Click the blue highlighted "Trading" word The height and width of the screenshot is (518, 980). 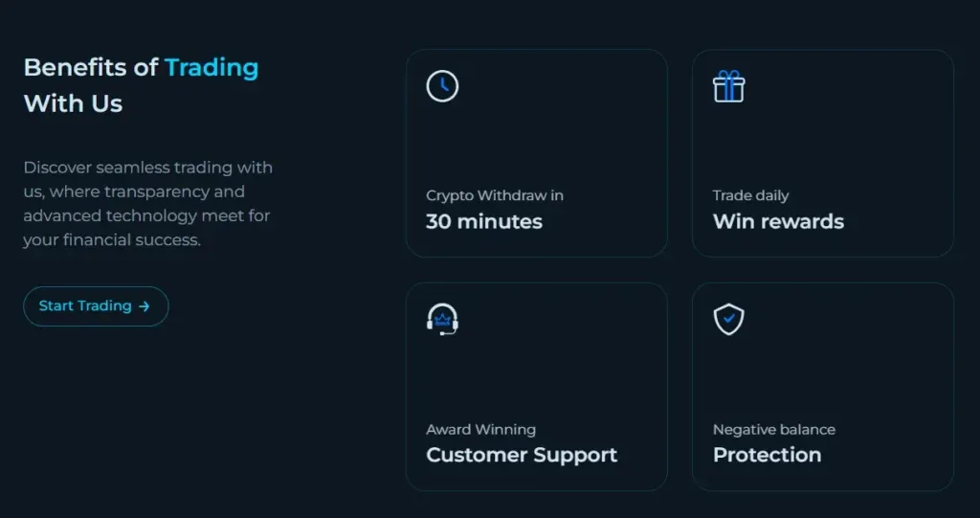click(212, 68)
